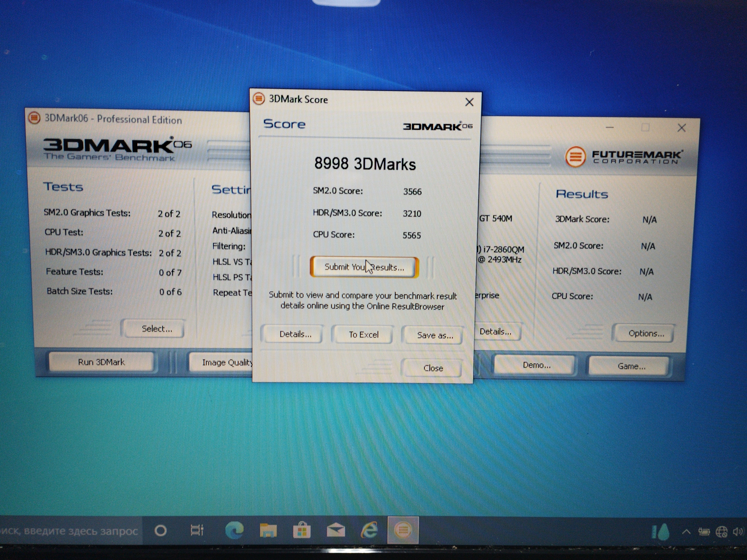Show hidden tray icons chevron

click(686, 532)
